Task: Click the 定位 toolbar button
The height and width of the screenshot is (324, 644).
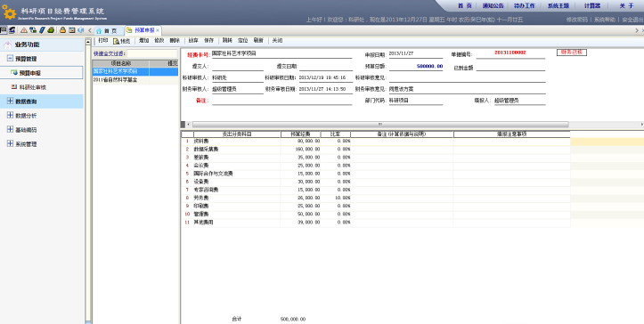Action: [243, 41]
